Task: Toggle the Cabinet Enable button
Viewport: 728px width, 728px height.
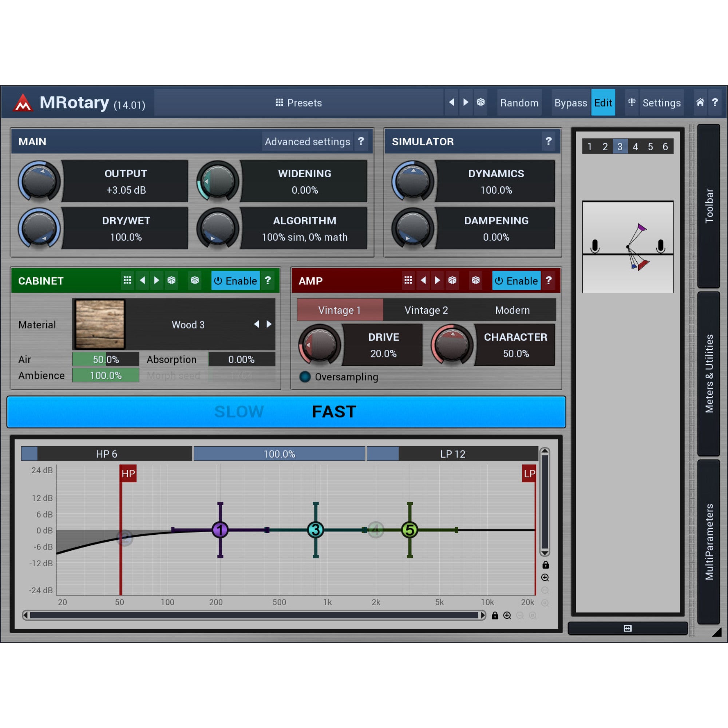Action: [236, 281]
